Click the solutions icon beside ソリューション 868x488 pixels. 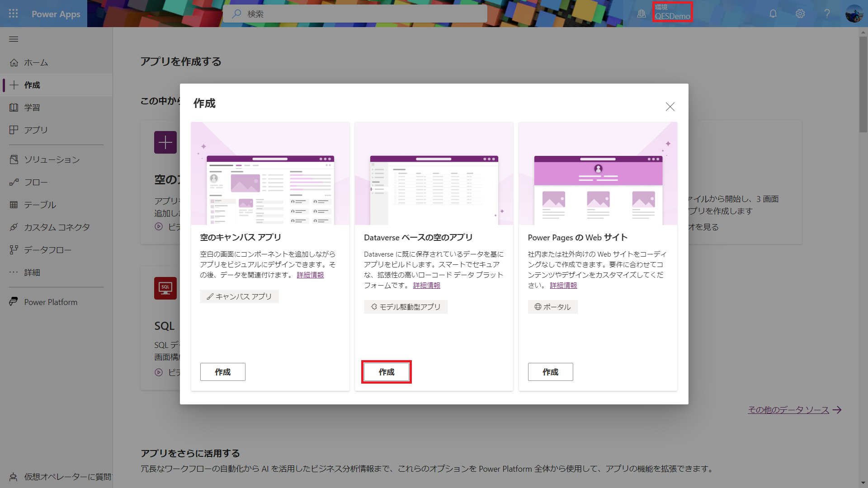[14, 160]
